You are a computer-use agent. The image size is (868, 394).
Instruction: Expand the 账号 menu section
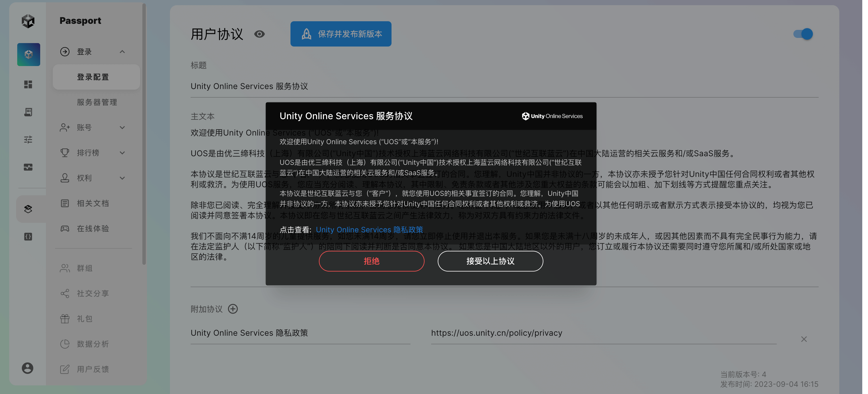coord(122,128)
